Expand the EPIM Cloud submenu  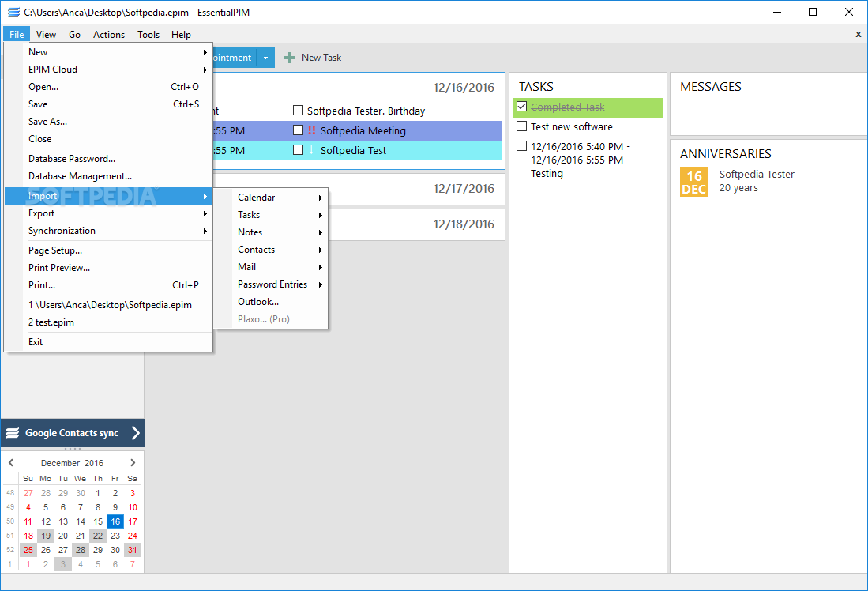pyautogui.click(x=108, y=70)
